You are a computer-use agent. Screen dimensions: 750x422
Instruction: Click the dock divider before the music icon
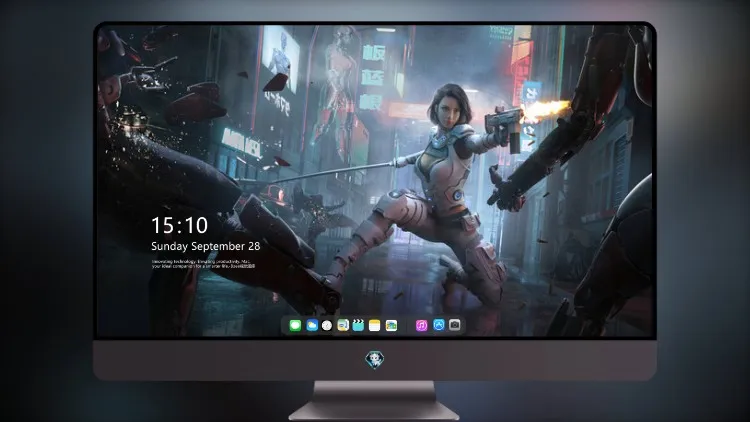407,325
